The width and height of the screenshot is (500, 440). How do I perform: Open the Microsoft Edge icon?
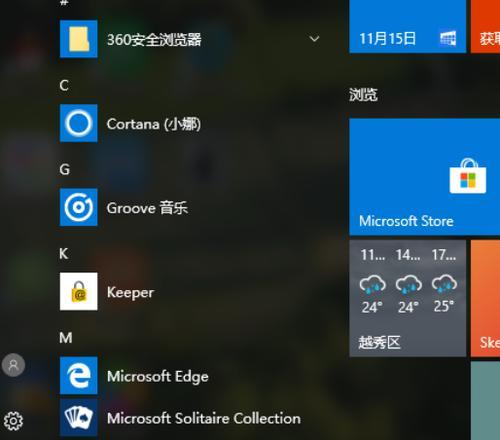[79, 375]
